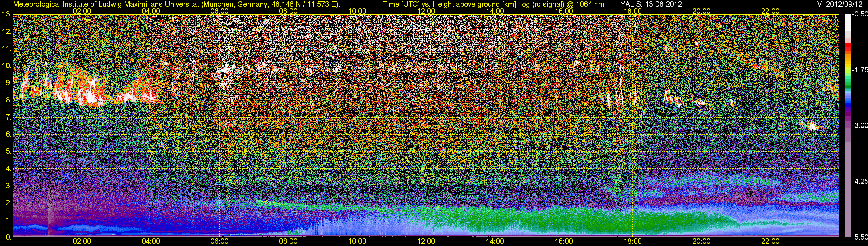
Task: Click the 10:00 label on the top axis
Action: (x=357, y=11)
